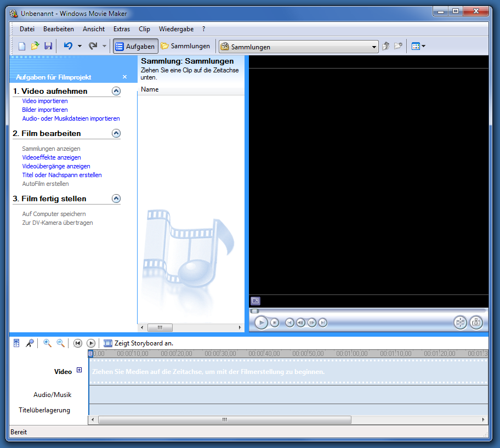
Task: Open the Extras menu
Action: 122,29
